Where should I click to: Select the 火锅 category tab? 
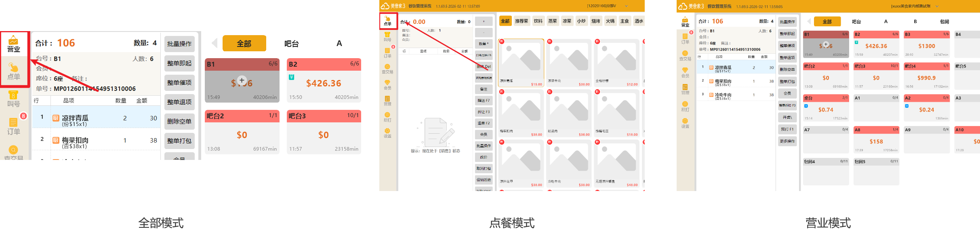610,21
